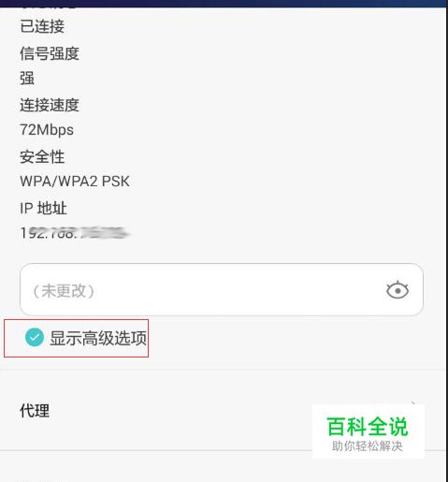Tap the 强 signal strength value
Screen dimensions: 448x482
27,78
